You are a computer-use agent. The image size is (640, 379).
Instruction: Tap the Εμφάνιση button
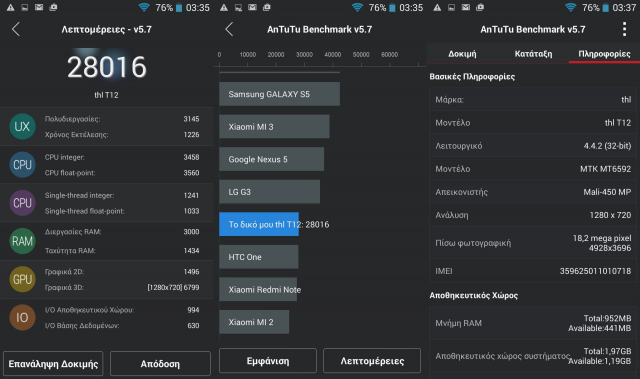click(268, 361)
